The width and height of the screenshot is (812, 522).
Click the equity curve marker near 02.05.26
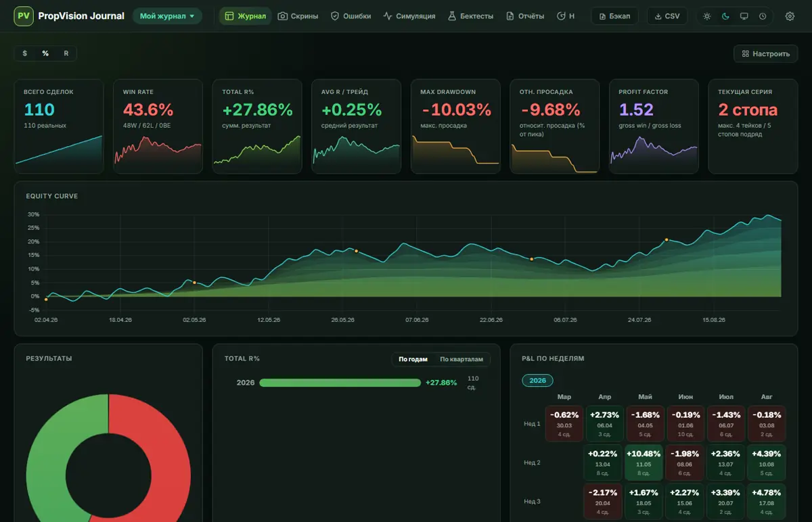coord(195,283)
